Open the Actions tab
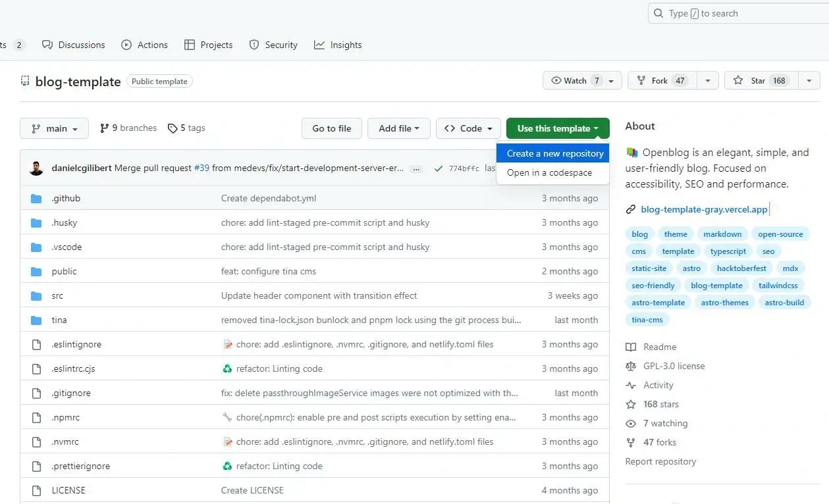Image resolution: width=829 pixels, height=504 pixels. point(144,45)
